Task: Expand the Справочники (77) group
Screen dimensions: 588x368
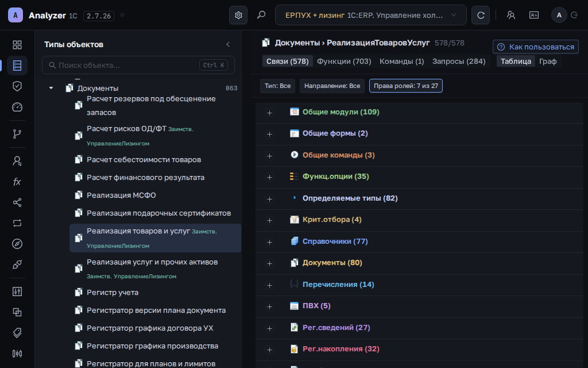Action: click(x=270, y=242)
